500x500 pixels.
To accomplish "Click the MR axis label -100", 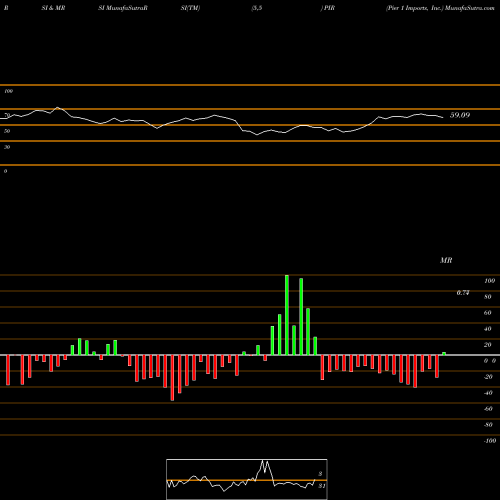I will (490, 441).
